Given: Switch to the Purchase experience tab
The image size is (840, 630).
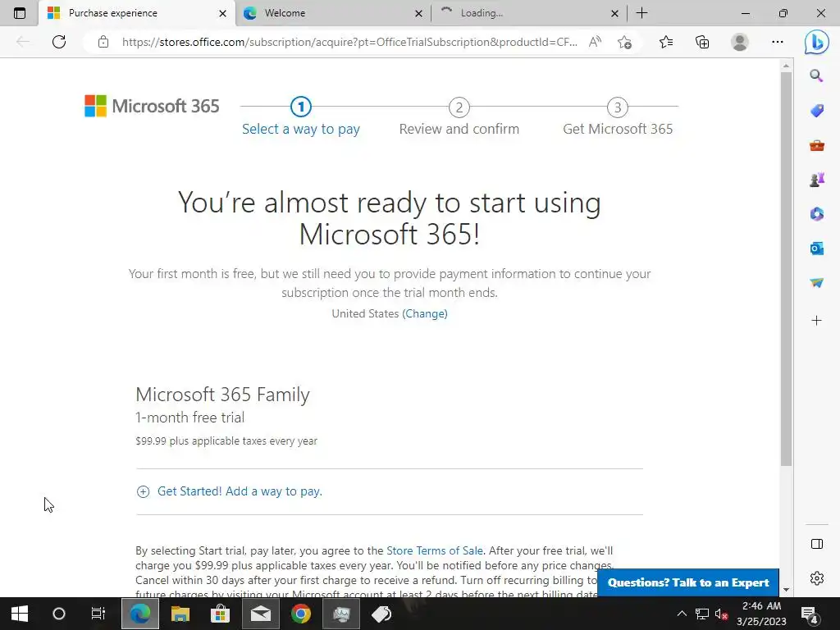Looking at the screenshot, I should click(x=137, y=13).
